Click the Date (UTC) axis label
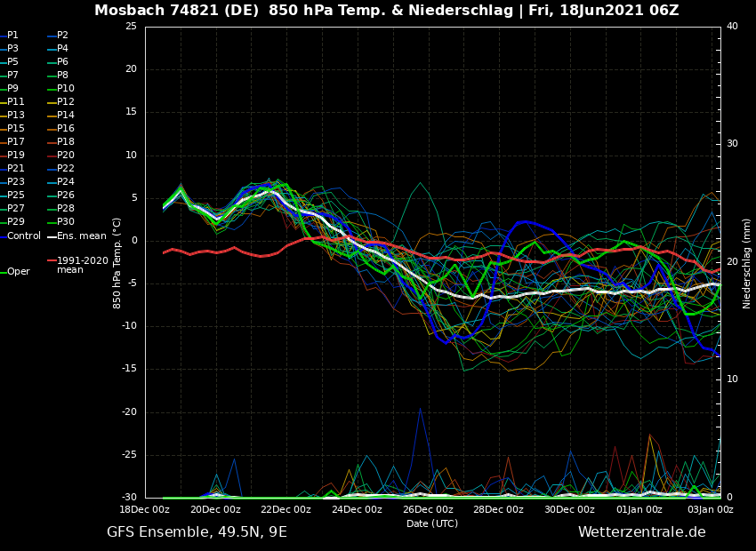 tap(432, 523)
